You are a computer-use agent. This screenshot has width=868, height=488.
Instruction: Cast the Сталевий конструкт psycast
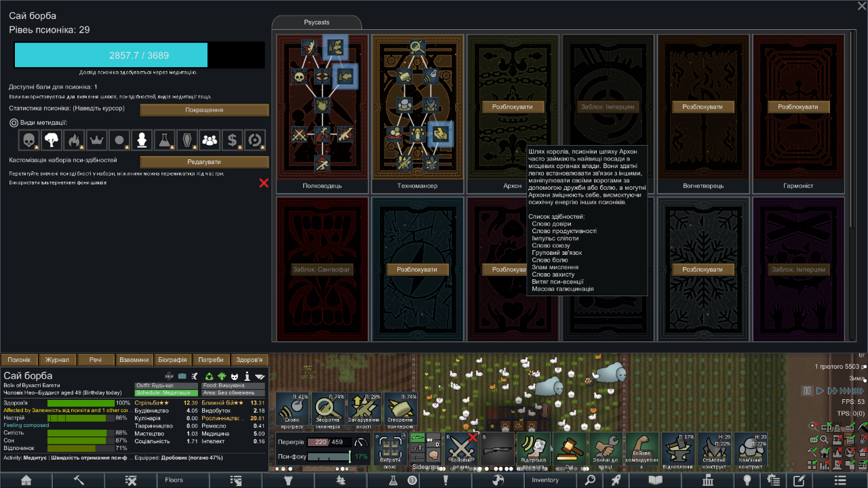coord(714,450)
